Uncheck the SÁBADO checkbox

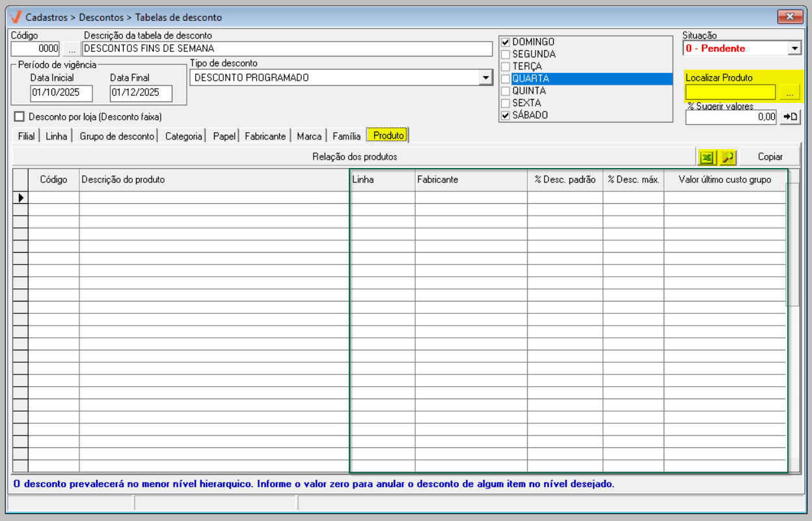(x=505, y=115)
